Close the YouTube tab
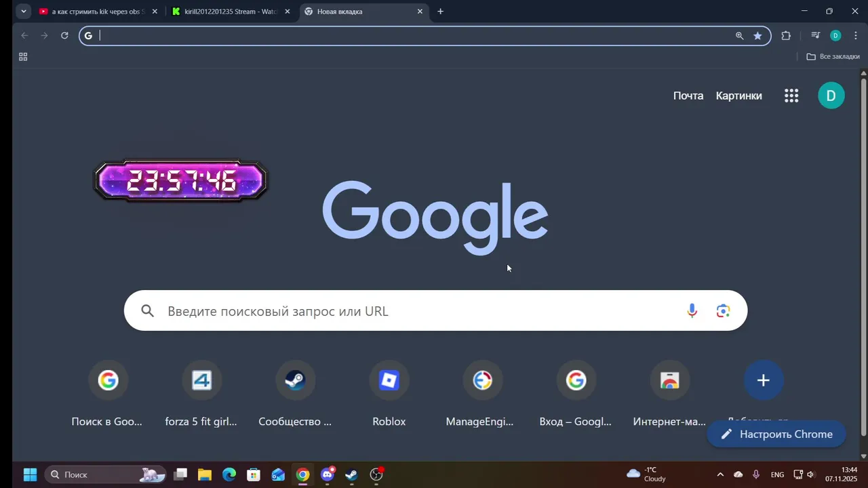 click(x=155, y=12)
